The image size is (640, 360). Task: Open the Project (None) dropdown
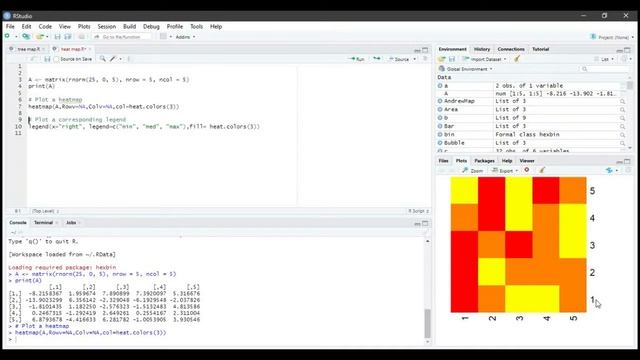[612, 37]
